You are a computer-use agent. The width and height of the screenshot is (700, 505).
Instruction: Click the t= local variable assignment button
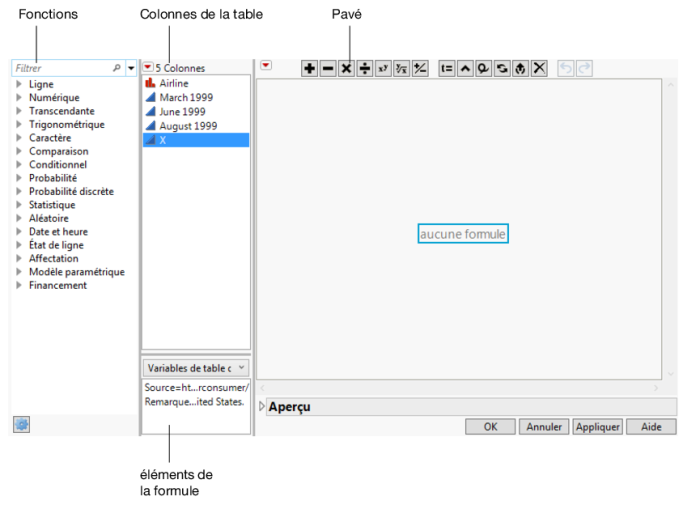pos(446,69)
